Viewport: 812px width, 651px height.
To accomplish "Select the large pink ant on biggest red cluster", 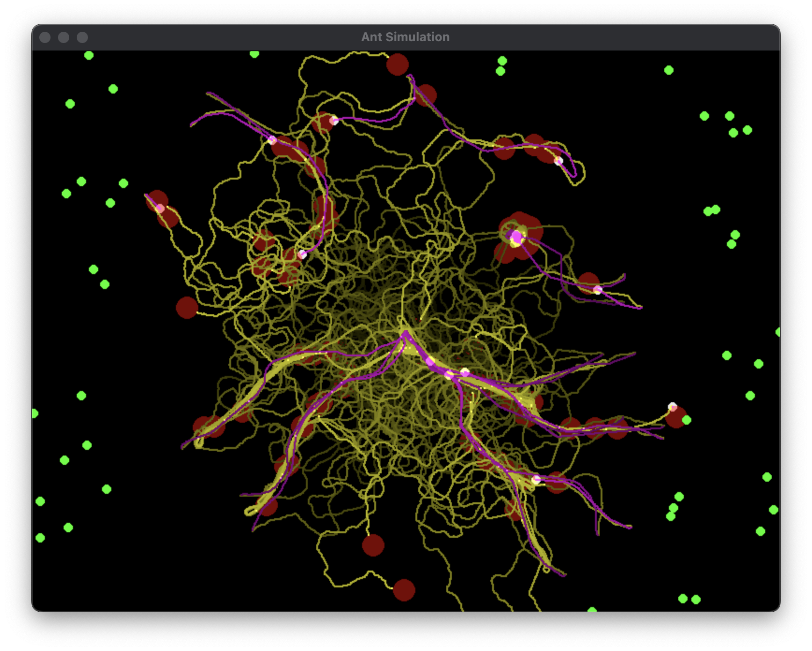I will (516, 237).
